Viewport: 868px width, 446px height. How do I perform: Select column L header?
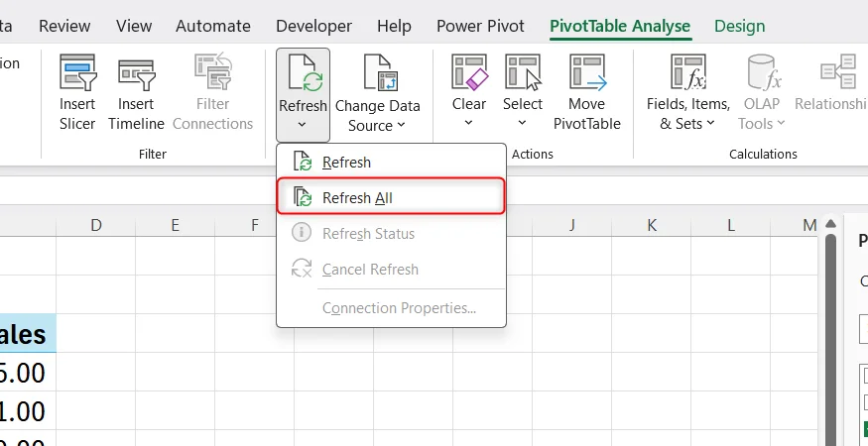(730, 225)
